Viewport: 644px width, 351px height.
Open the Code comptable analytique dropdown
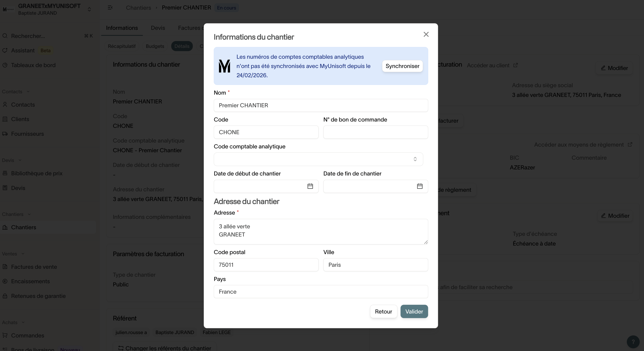pyautogui.click(x=318, y=159)
